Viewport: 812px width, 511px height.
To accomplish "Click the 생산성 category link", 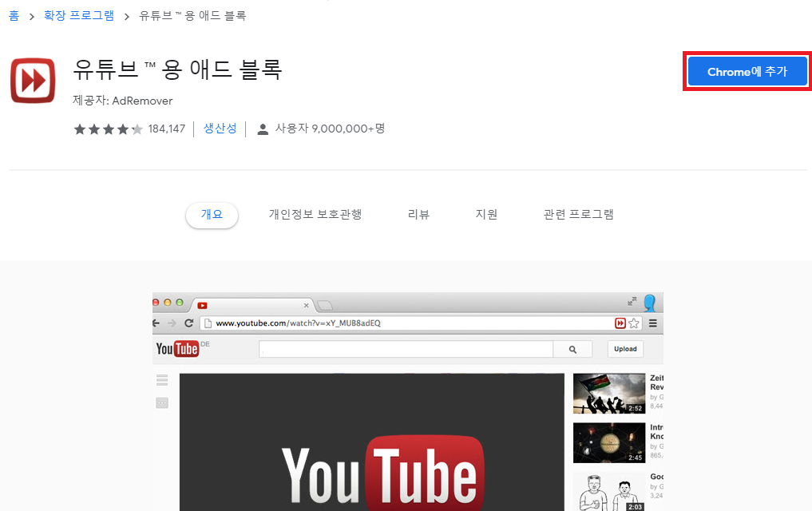I will pyautogui.click(x=220, y=129).
